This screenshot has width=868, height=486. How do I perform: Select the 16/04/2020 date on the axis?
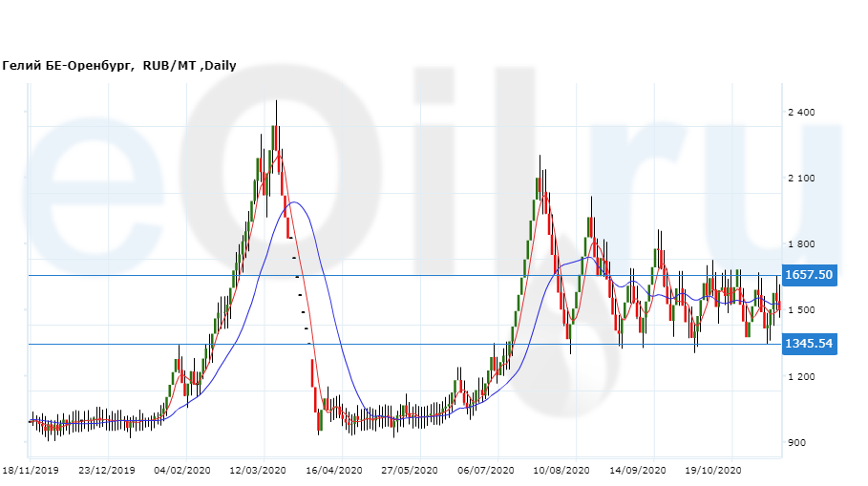(x=334, y=471)
